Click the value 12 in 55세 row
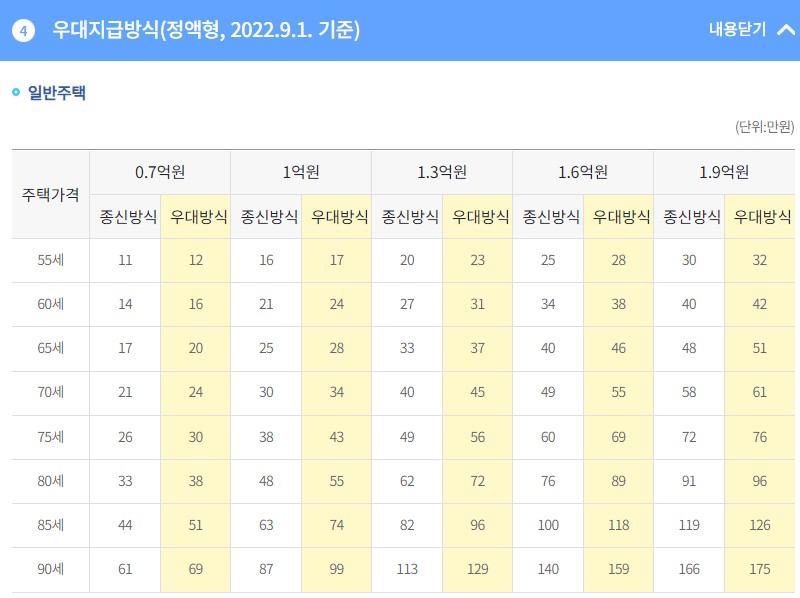The width and height of the screenshot is (800, 598). point(196,260)
